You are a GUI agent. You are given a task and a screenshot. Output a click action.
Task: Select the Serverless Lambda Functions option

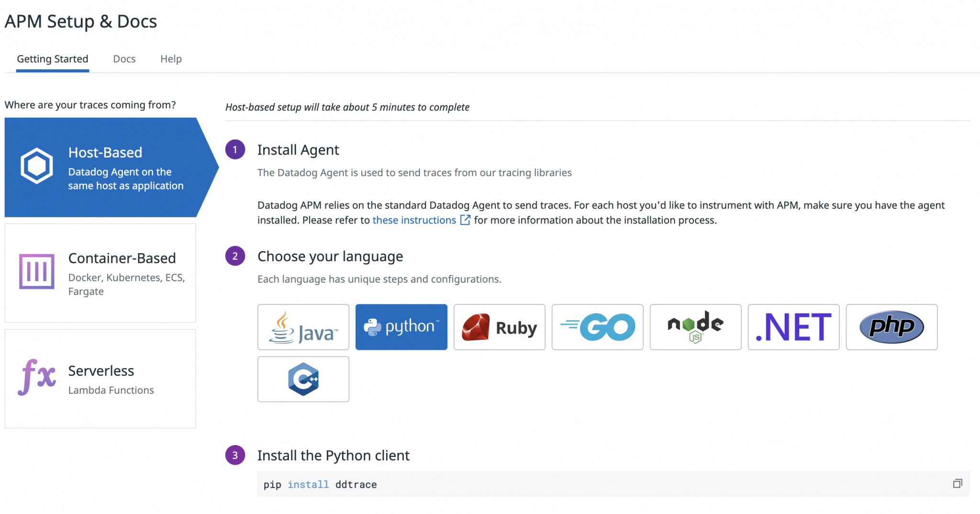[100, 378]
